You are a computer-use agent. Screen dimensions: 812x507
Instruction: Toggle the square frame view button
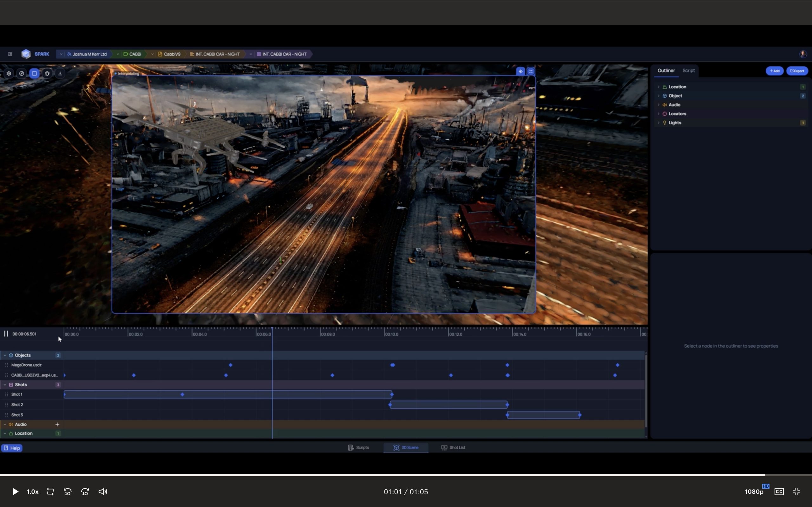coord(34,74)
